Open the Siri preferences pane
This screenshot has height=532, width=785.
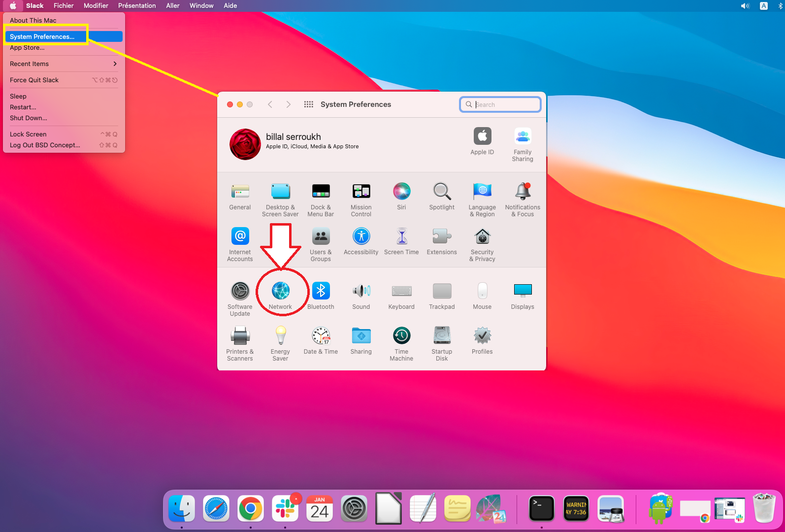point(401,192)
